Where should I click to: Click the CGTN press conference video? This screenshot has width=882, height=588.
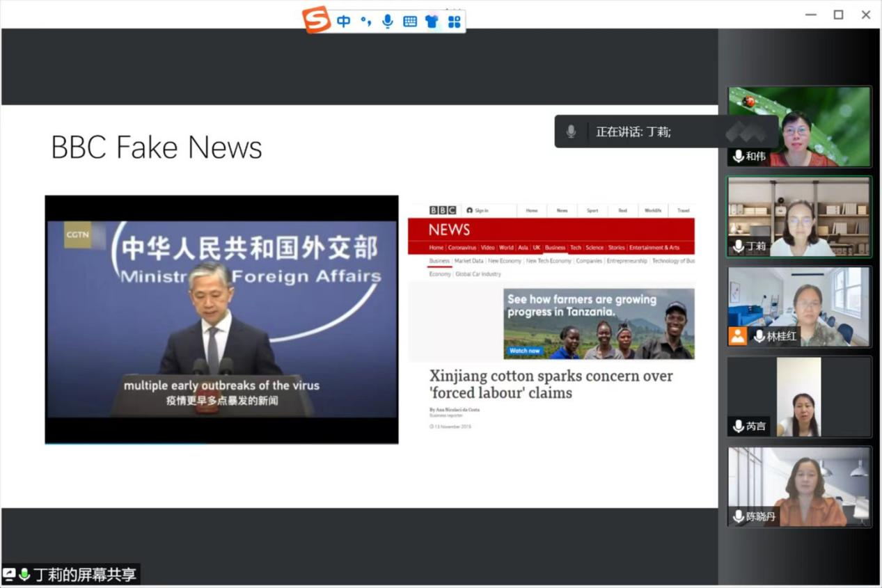221,319
